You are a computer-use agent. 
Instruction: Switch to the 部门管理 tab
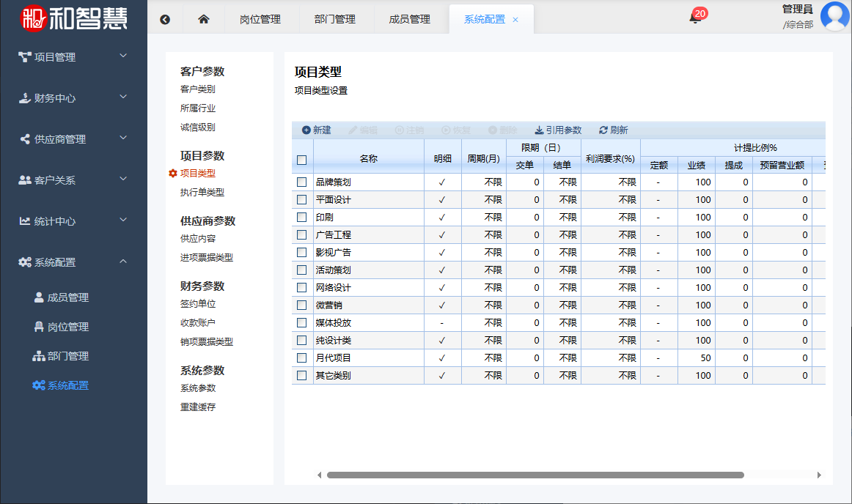pos(334,20)
